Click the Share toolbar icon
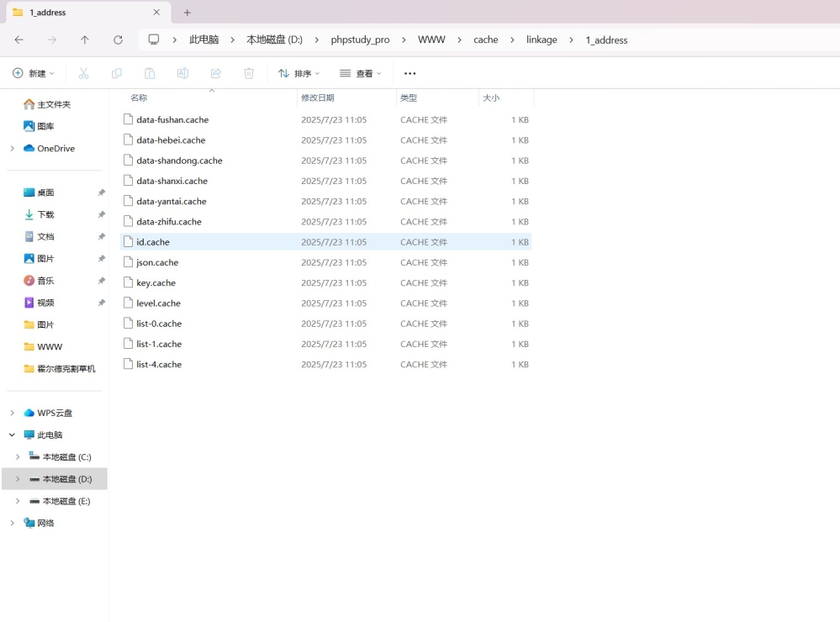The image size is (840, 622). click(216, 73)
